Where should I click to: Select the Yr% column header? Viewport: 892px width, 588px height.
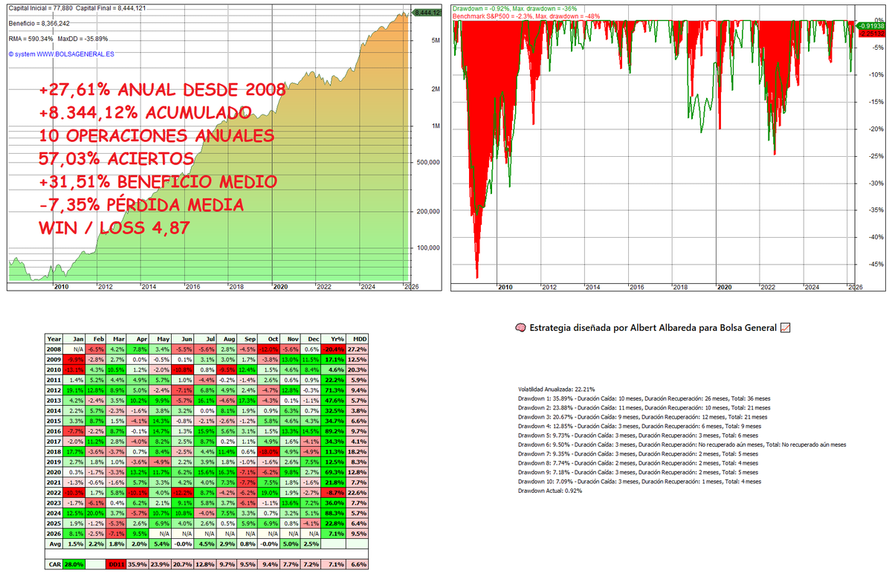[333, 339]
